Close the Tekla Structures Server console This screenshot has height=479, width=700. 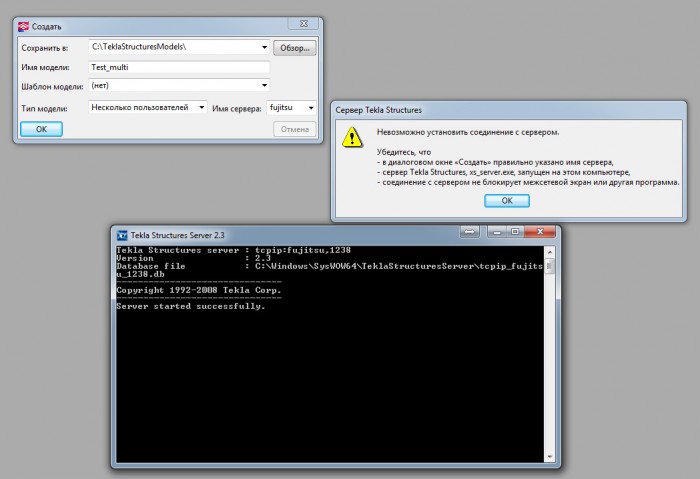coord(540,232)
